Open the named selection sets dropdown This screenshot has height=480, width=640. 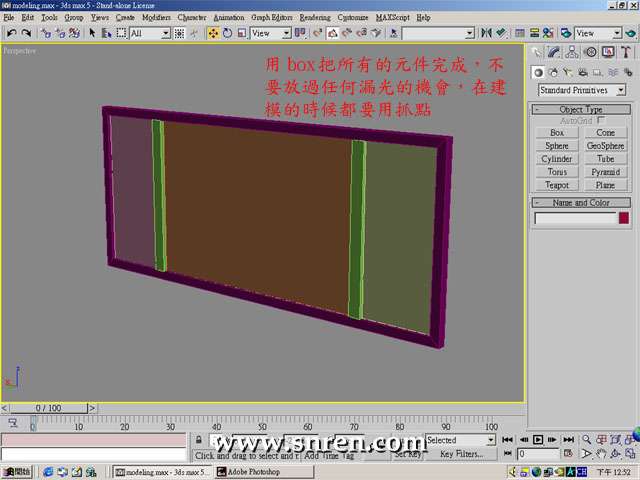coord(438,33)
